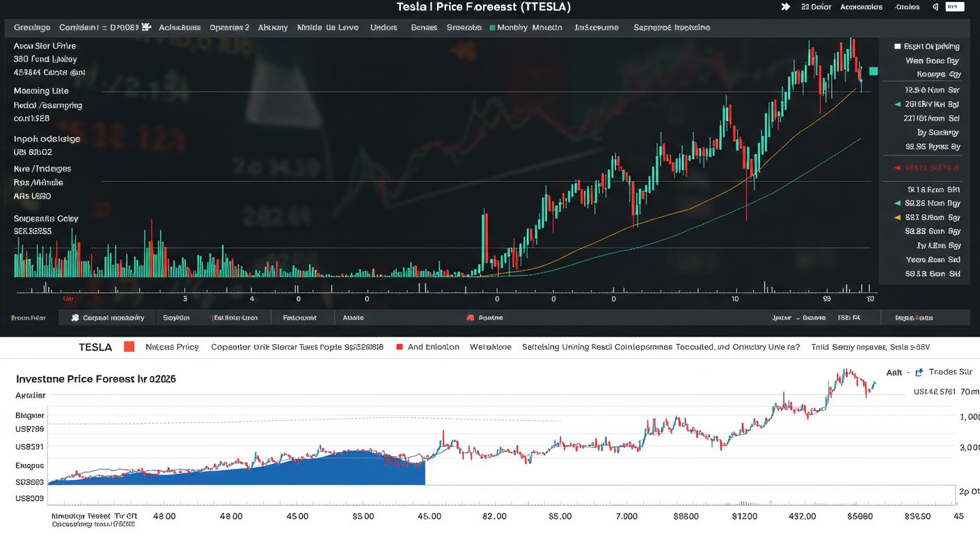
Task: Open the 'Uniors' toolbar item
Action: click(x=384, y=28)
